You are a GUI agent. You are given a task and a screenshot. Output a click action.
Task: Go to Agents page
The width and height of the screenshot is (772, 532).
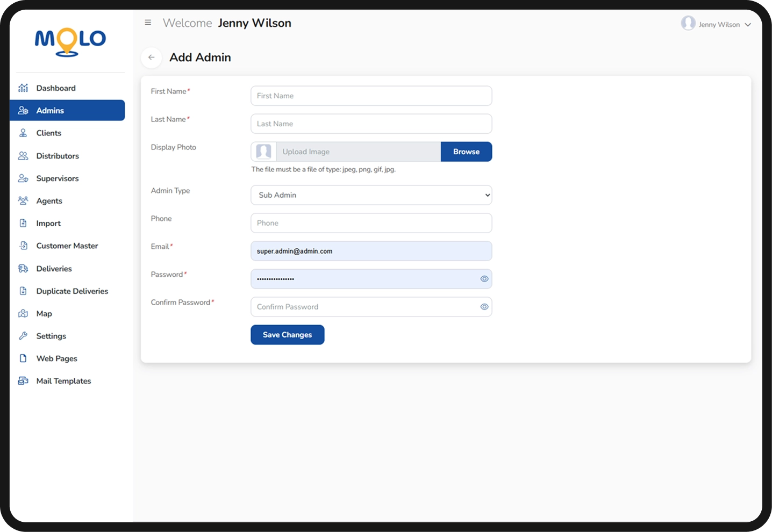coord(67,200)
